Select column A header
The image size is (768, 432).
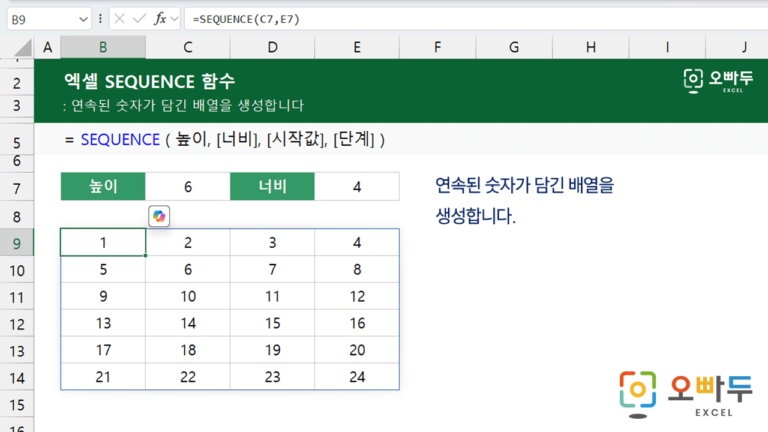(48, 48)
